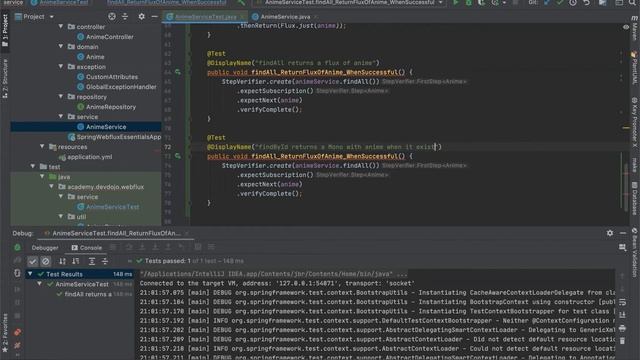This screenshot has width=640, height=360.
Task: Collapse all nodes in Project panel
Action: tap(125, 17)
